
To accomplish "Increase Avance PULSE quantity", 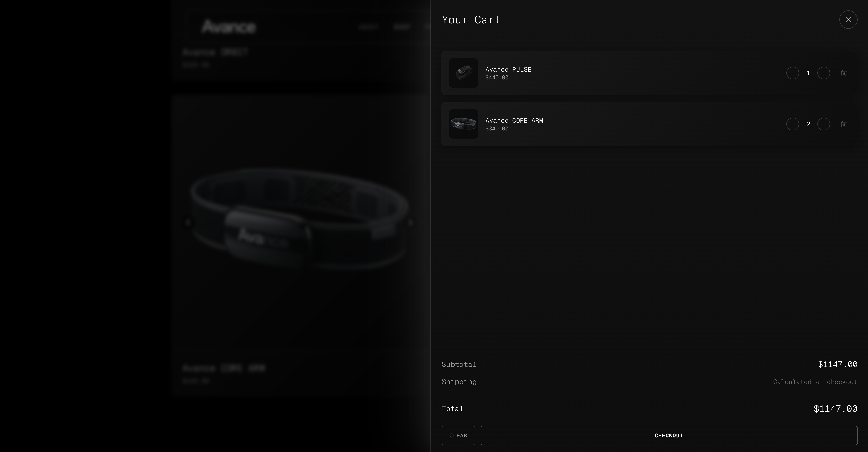I will [x=824, y=73].
